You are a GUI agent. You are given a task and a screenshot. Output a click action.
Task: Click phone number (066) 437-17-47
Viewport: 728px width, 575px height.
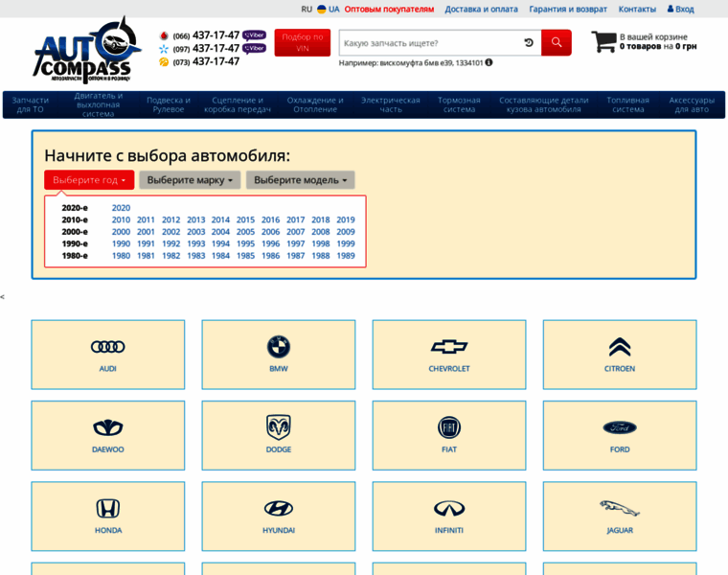206,35
